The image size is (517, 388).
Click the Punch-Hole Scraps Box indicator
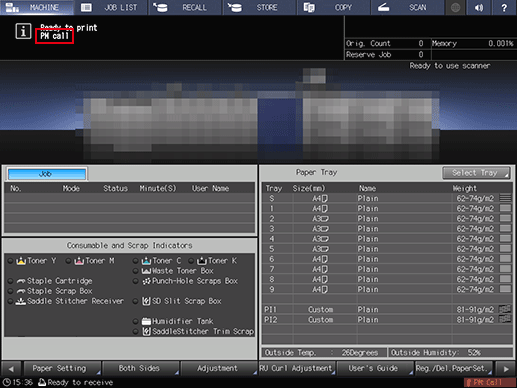click(x=136, y=281)
